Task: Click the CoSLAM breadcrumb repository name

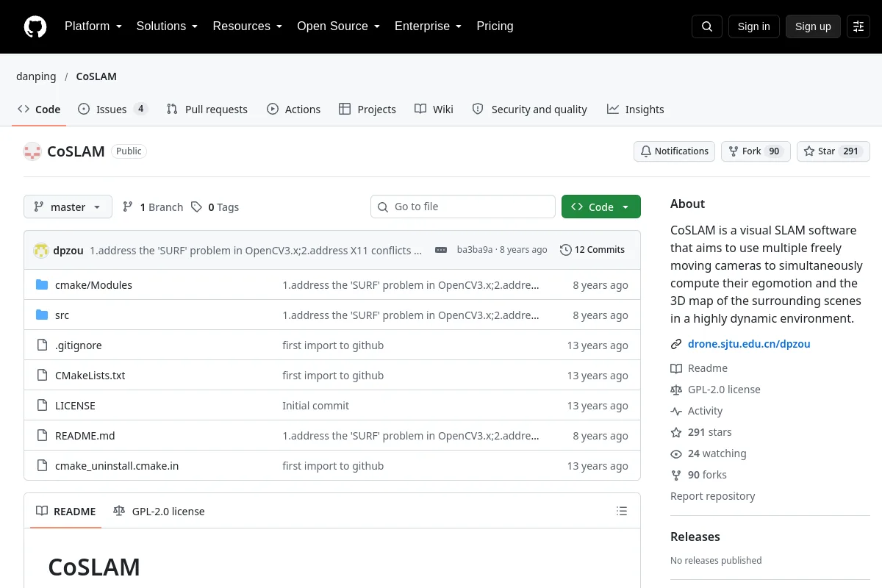Action: [96, 76]
